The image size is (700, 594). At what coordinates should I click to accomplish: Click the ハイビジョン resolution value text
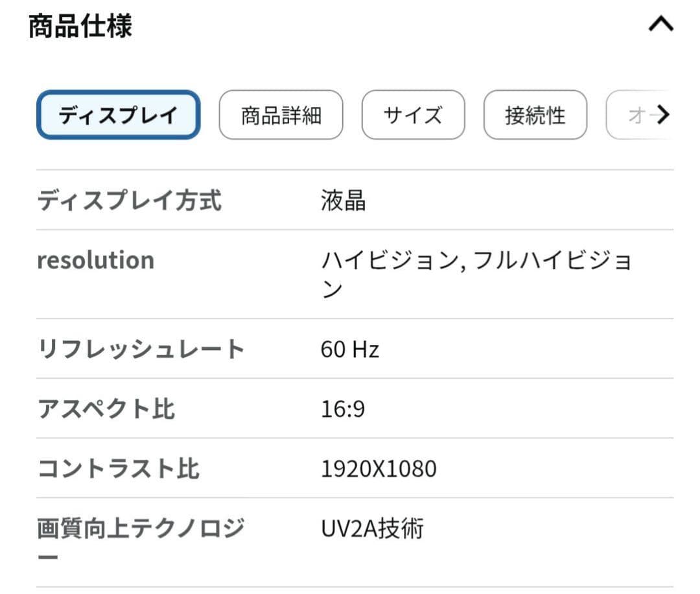point(478,260)
